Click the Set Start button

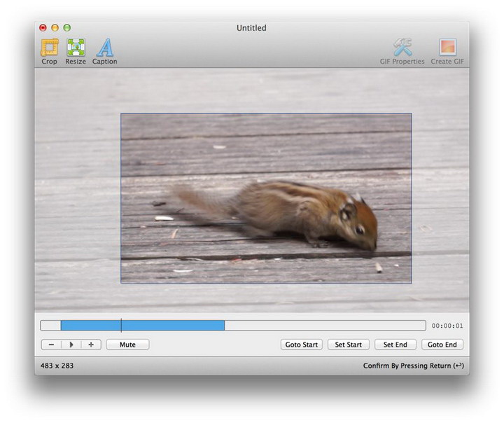pos(348,345)
